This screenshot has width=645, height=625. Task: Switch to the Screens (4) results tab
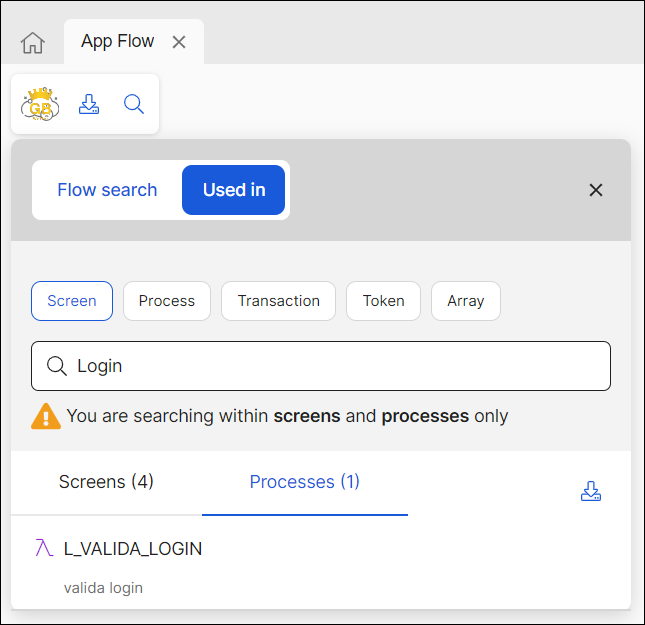106,482
